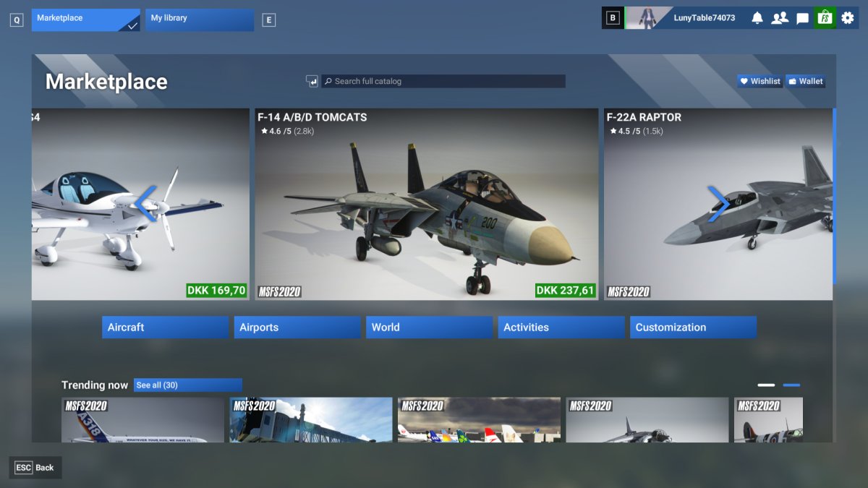The height and width of the screenshot is (488, 868).
Task: Open the airliner tail fins trending thumbnail
Action: [479, 420]
